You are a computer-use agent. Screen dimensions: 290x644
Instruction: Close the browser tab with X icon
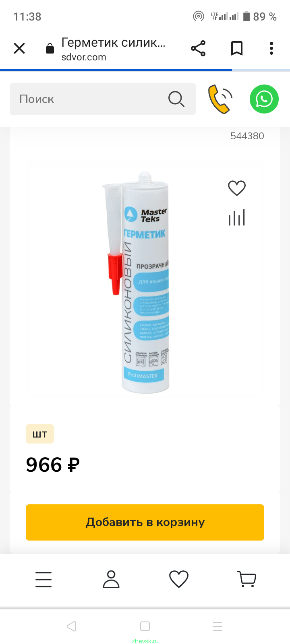coord(19,49)
